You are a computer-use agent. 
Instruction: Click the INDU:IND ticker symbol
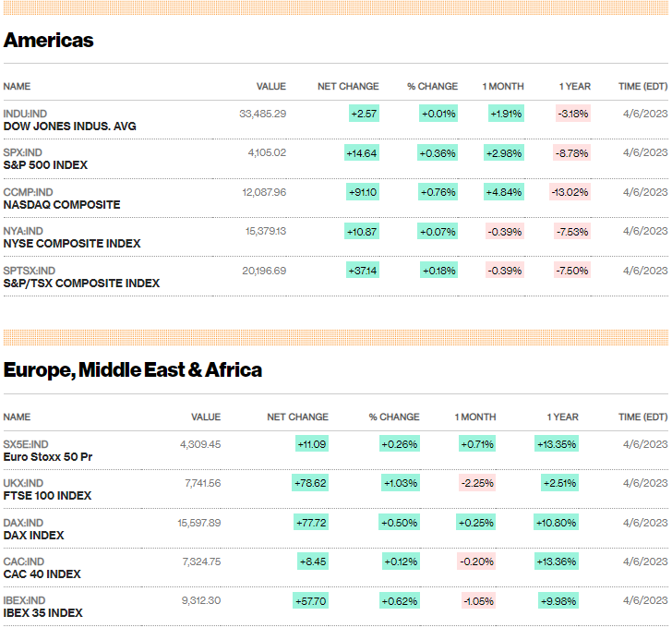click(x=25, y=114)
